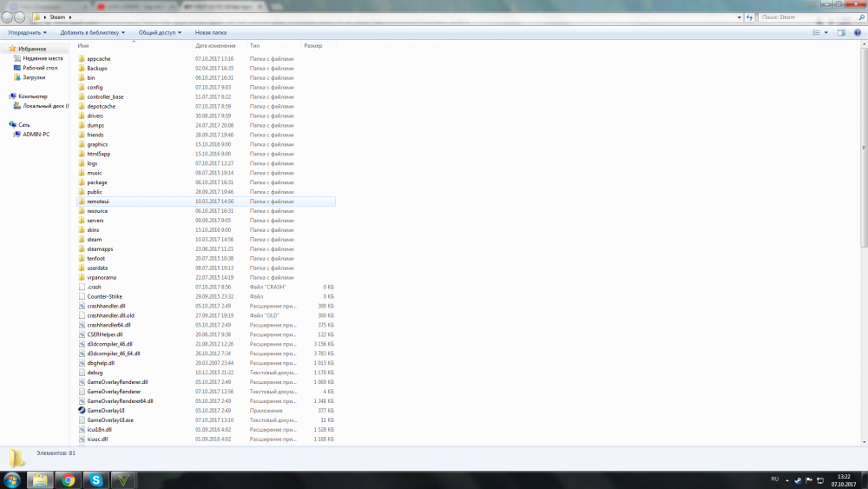Select the remoteui folder row
This screenshot has width=868, height=489.
click(x=206, y=201)
